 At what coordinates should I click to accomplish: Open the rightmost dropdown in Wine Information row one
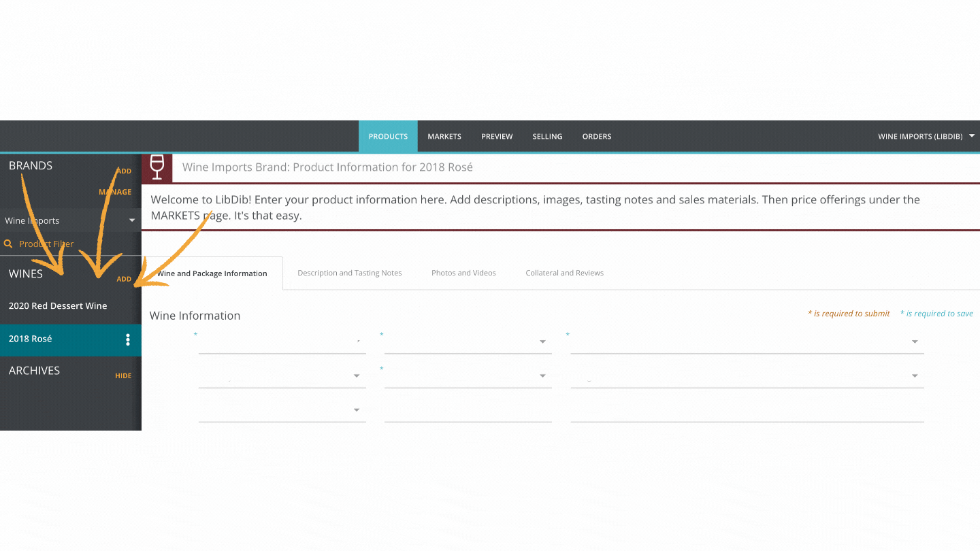point(915,342)
